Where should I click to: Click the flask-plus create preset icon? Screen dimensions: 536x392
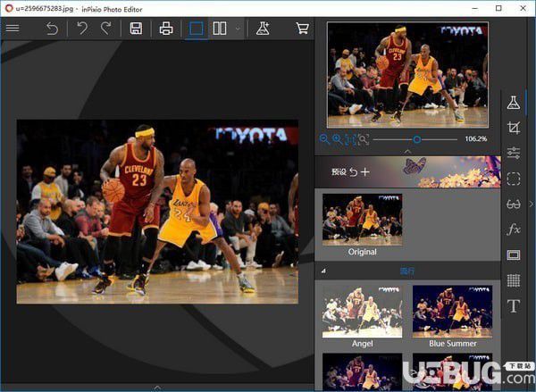(263, 29)
